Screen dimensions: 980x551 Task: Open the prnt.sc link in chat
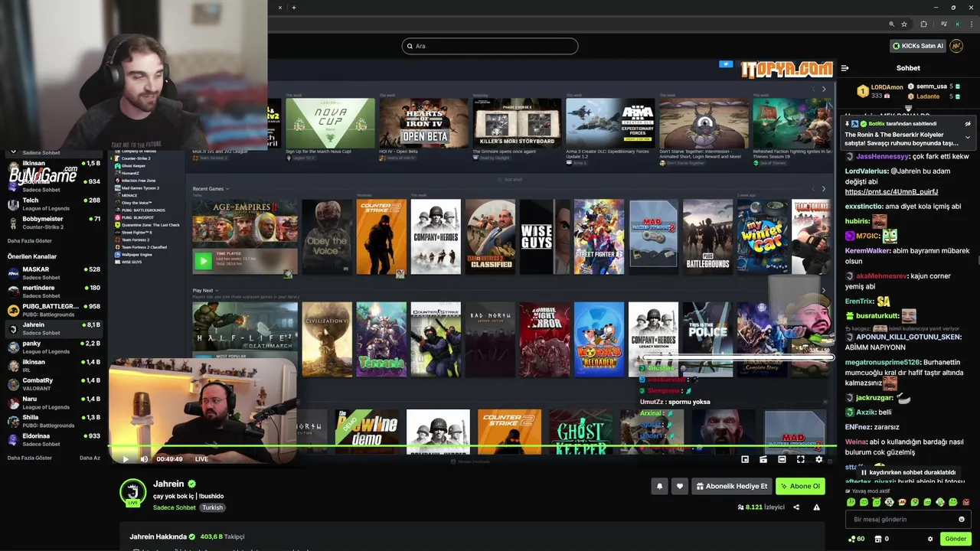pyautogui.click(x=891, y=191)
